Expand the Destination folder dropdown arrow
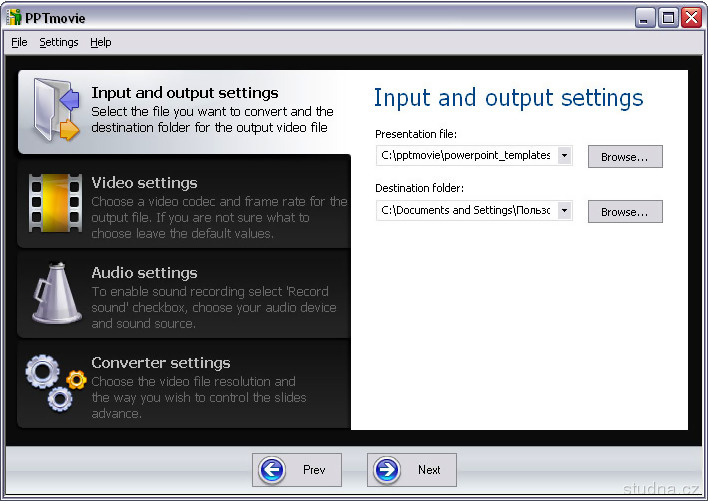Image resolution: width=708 pixels, height=501 pixels. (x=564, y=211)
